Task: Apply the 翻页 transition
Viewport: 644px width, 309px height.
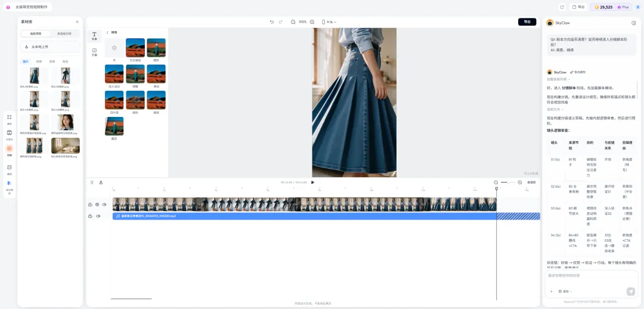Action: click(x=114, y=126)
